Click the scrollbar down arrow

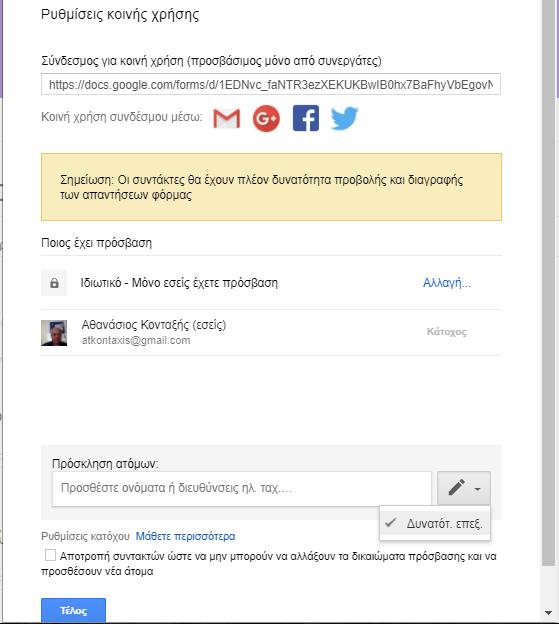549,613
